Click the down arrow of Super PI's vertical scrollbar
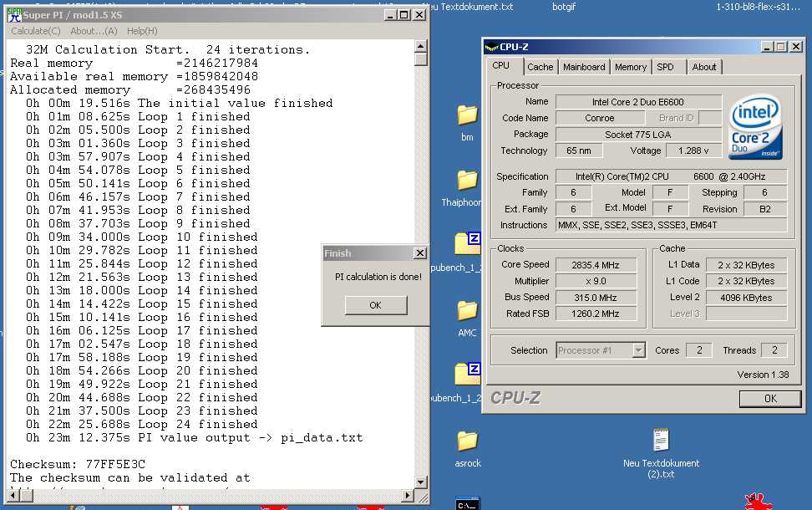 (x=420, y=482)
